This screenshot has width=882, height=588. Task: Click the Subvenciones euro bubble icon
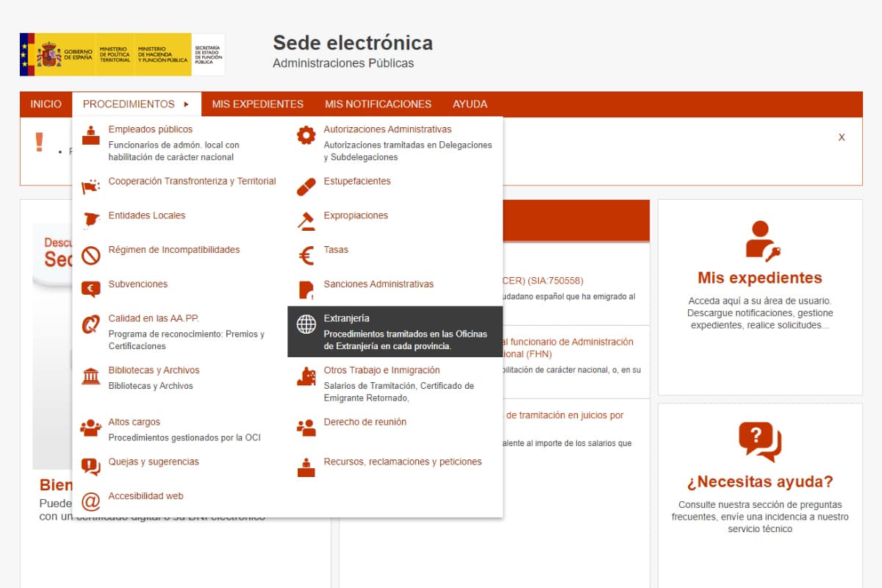point(90,290)
